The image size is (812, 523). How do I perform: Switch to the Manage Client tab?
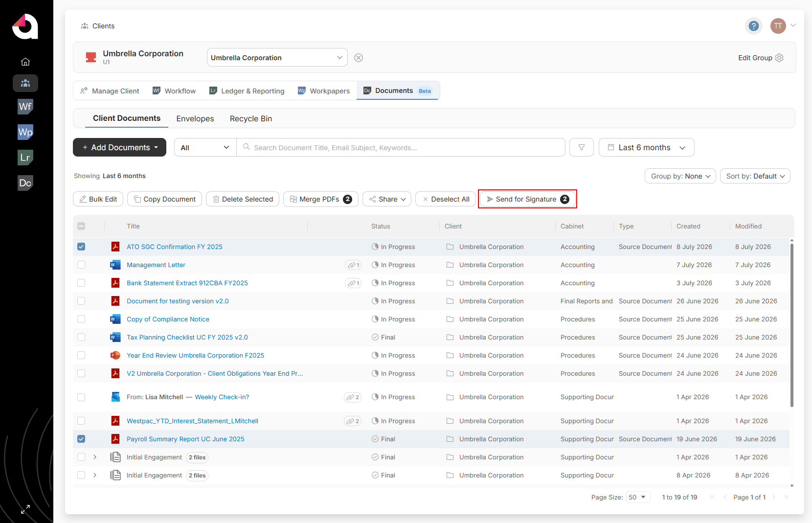(110, 91)
